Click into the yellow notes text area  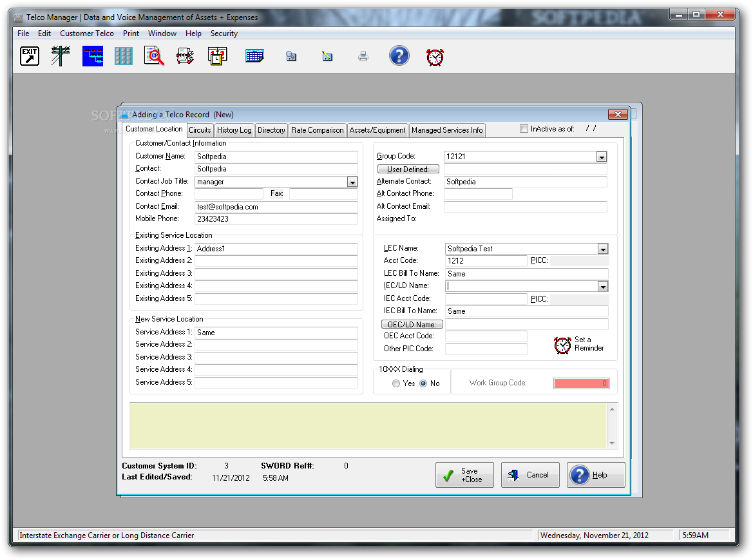368,425
